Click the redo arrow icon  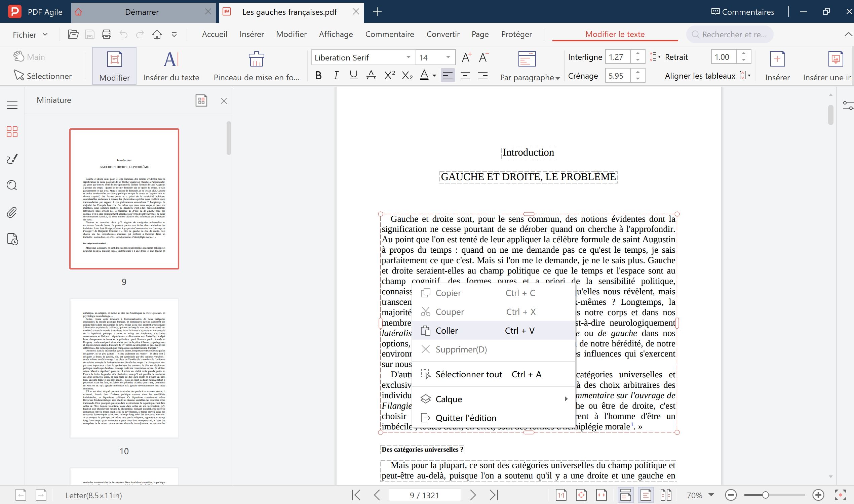[140, 34]
